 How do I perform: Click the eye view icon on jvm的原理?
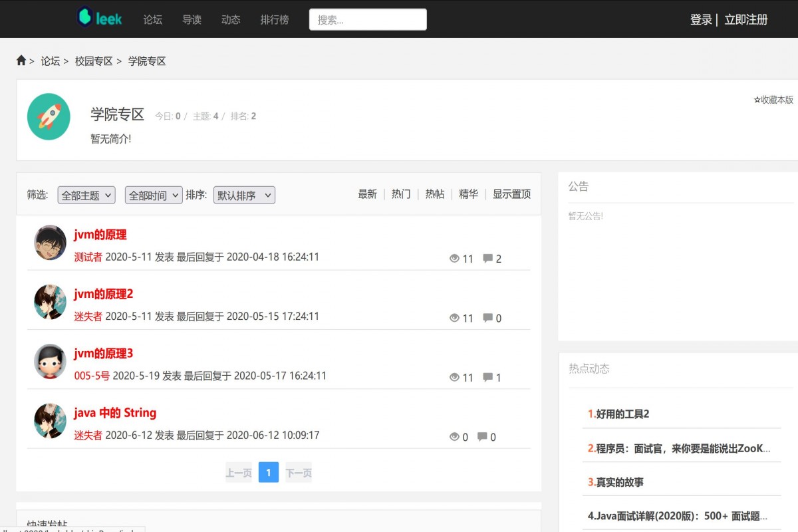455,259
